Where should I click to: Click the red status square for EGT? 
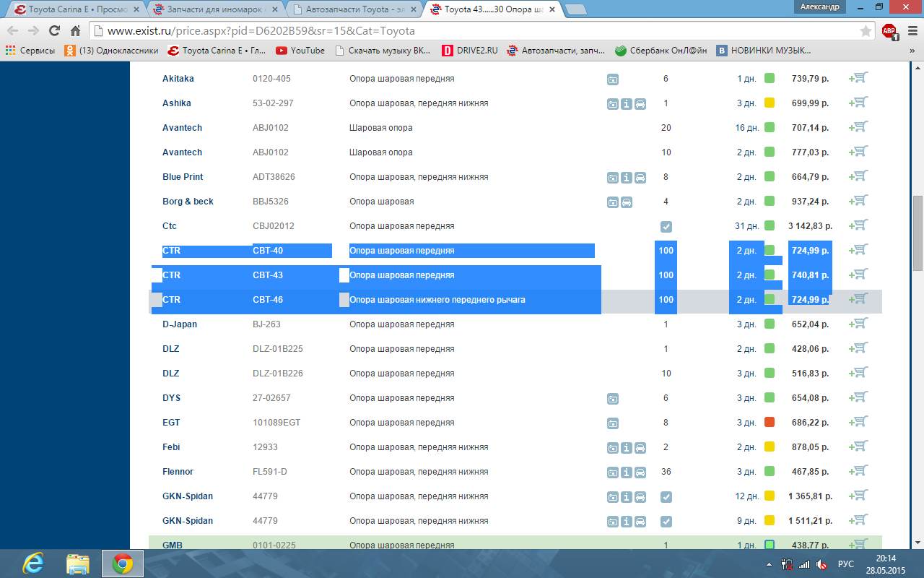click(769, 422)
